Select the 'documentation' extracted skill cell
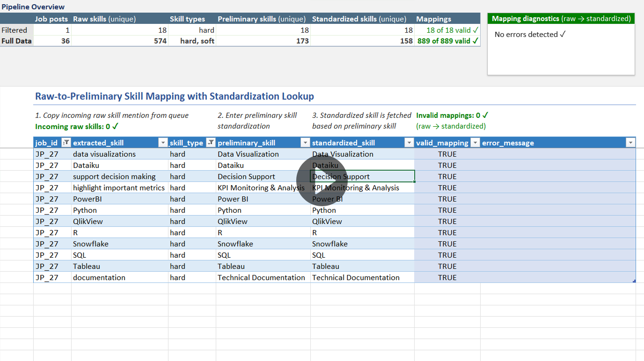 120,277
